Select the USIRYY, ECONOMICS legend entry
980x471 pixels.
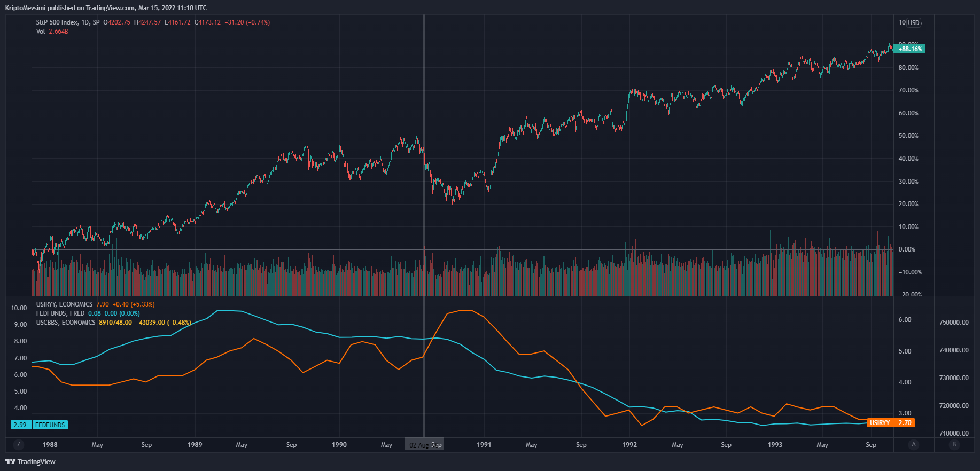pos(64,304)
